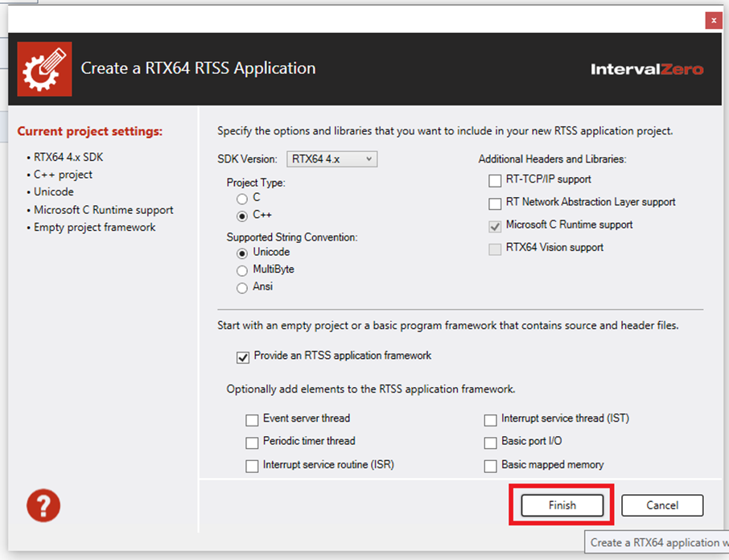
Task: Click the gear-and-pencil wizard icon
Action: point(44,68)
